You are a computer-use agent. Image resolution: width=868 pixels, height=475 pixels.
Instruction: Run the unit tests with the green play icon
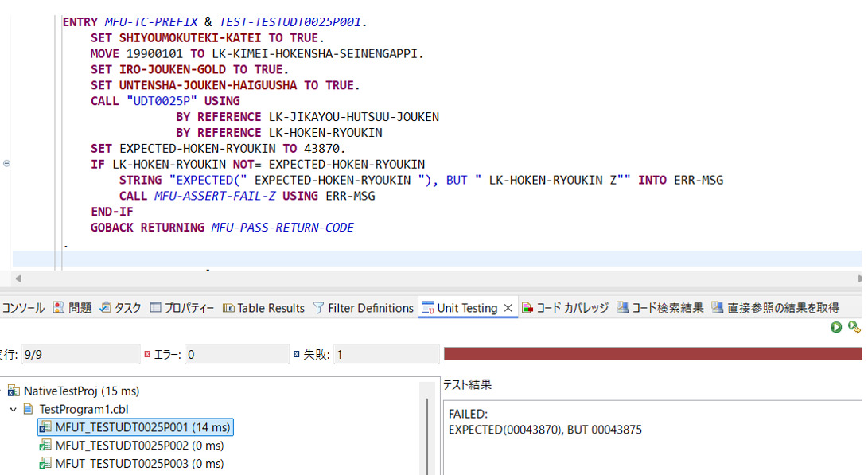click(835, 328)
